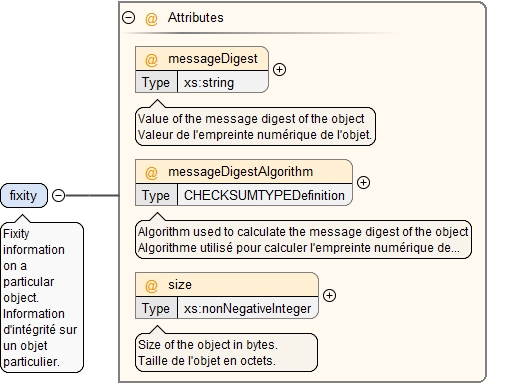
Task: Click the @ icon of messageDigestAlgorithm
Action: pos(151,173)
